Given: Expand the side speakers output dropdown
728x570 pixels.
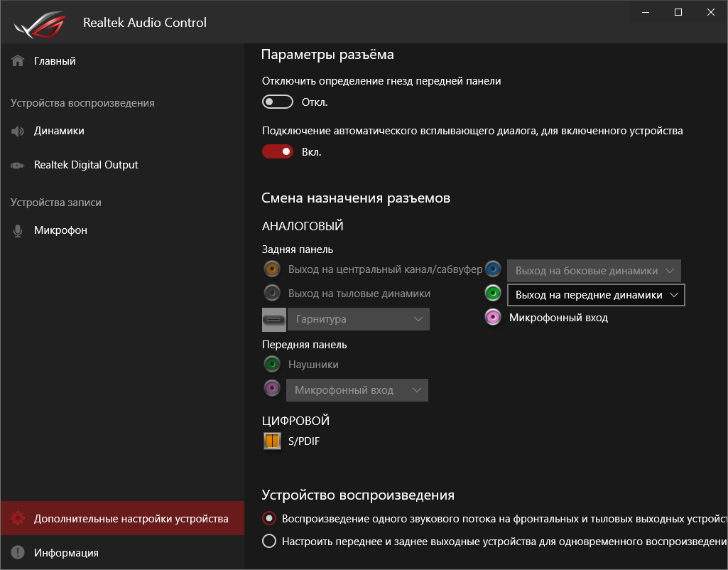Looking at the screenshot, I should [x=594, y=271].
